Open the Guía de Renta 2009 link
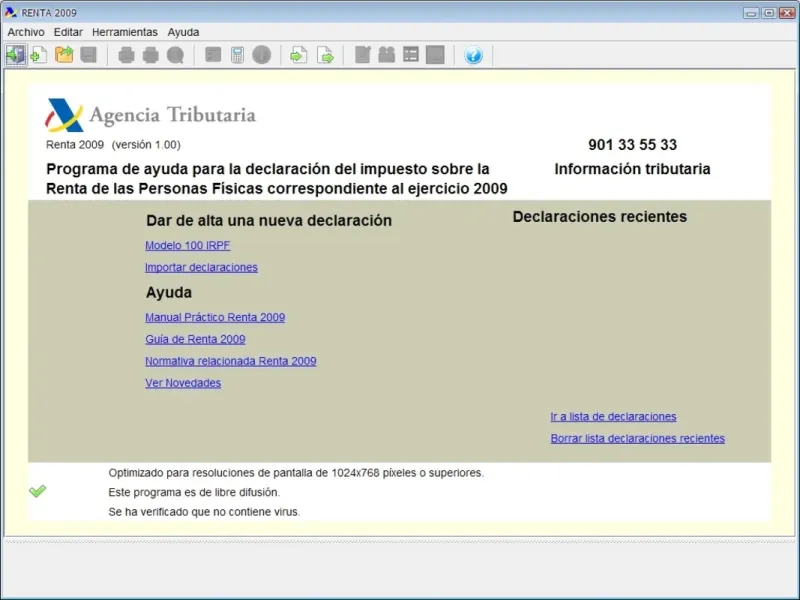This screenshot has height=600, width=800. tap(195, 339)
